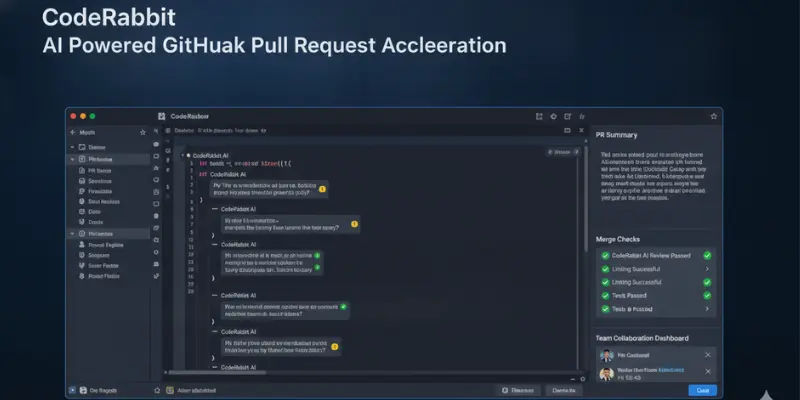The height and width of the screenshot is (400, 800).
Task: Collapse the top-level CodeRabbit AI thread chevron in the editor
Action: coord(183,155)
